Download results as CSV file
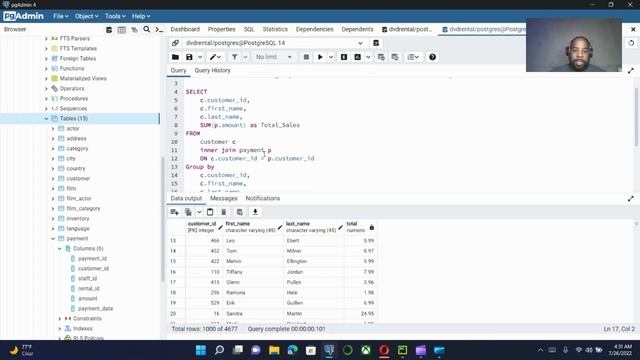The width and height of the screenshot is (640, 360). pyautogui.click(x=255, y=212)
